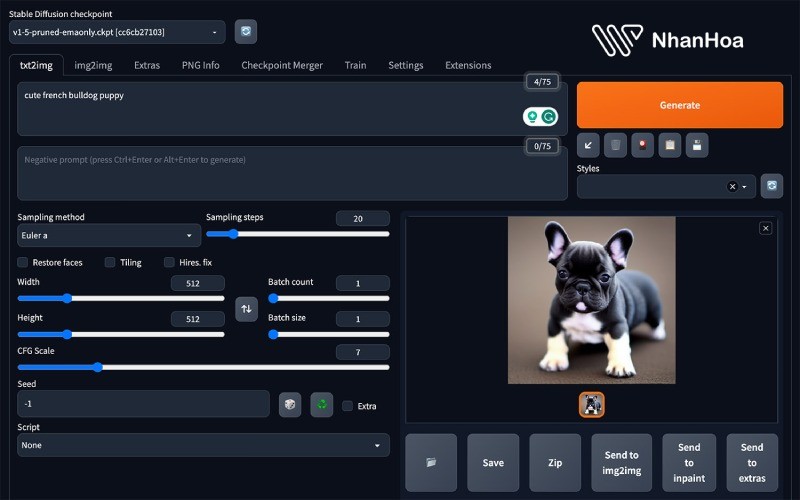Screen dimensions: 800x500
Task: Send the image to img2img
Action: pyautogui.click(x=621, y=463)
